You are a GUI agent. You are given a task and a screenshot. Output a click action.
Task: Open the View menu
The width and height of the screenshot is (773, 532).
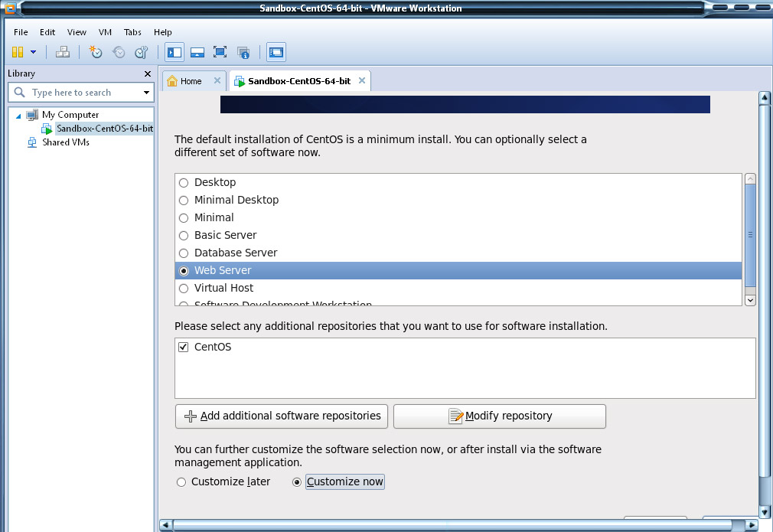77,32
